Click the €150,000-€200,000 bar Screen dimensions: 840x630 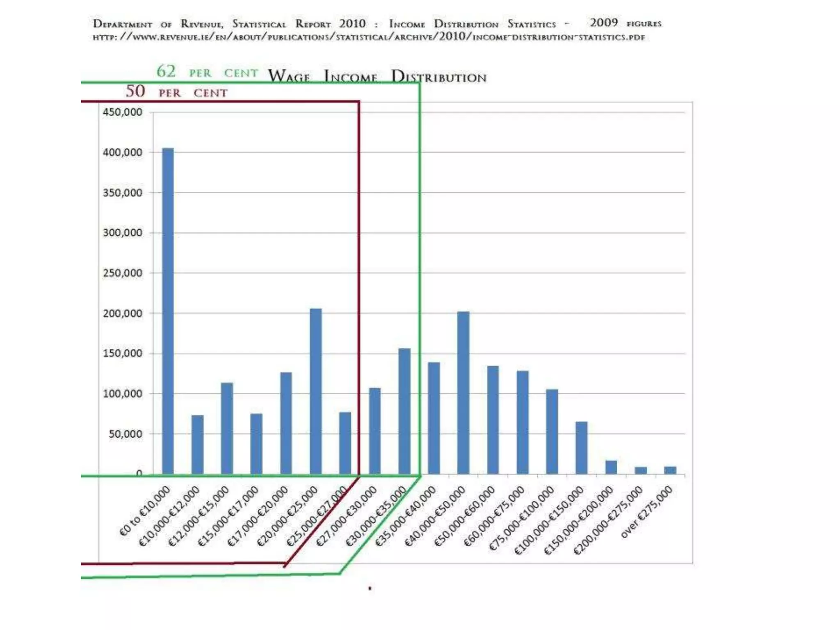pyautogui.click(x=611, y=467)
